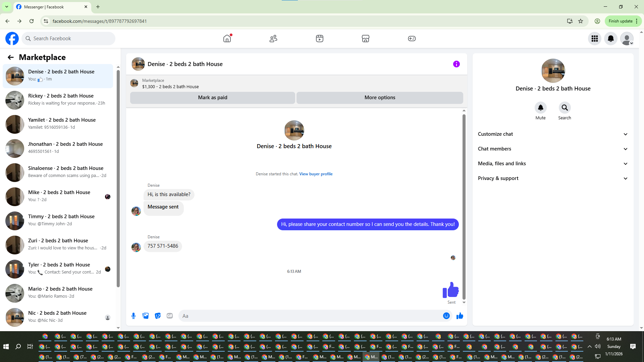The height and width of the screenshot is (362, 644).
Task: Open the Friends icon in the top navigation
Action: pyautogui.click(x=273, y=39)
